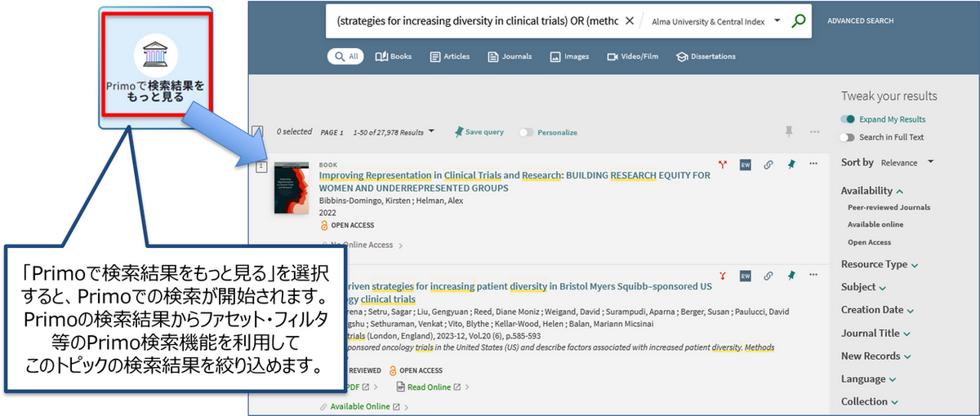The image size is (980, 416).
Task: Click the RW export icon on first result
Action: point(745,164)
